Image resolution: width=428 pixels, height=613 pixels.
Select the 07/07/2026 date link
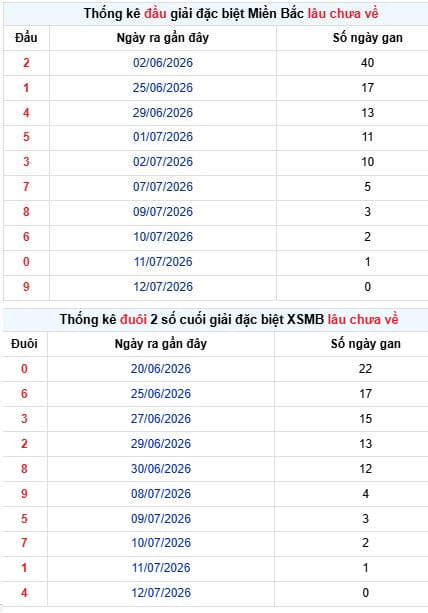click(x=163, y=186)
